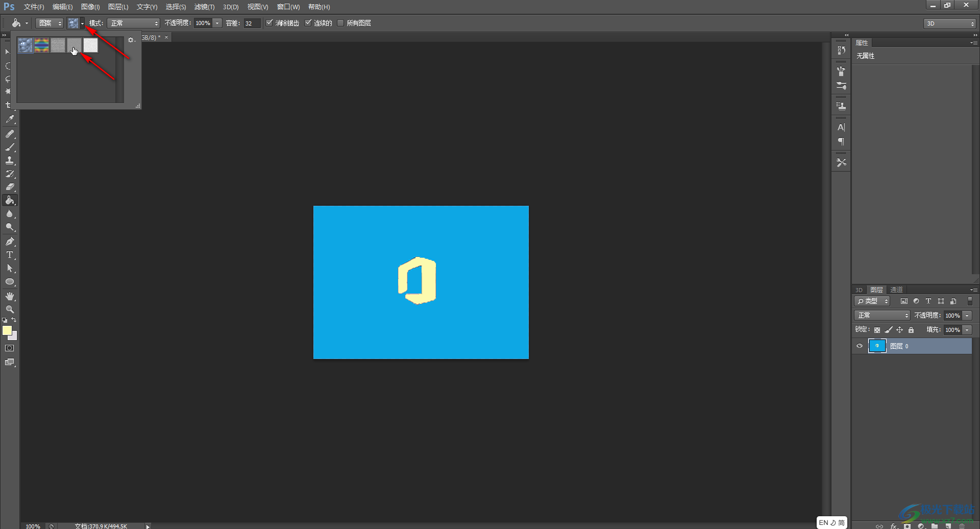
Task: Open layer opacity slider arrow
Action: click(x=967, y=316)
